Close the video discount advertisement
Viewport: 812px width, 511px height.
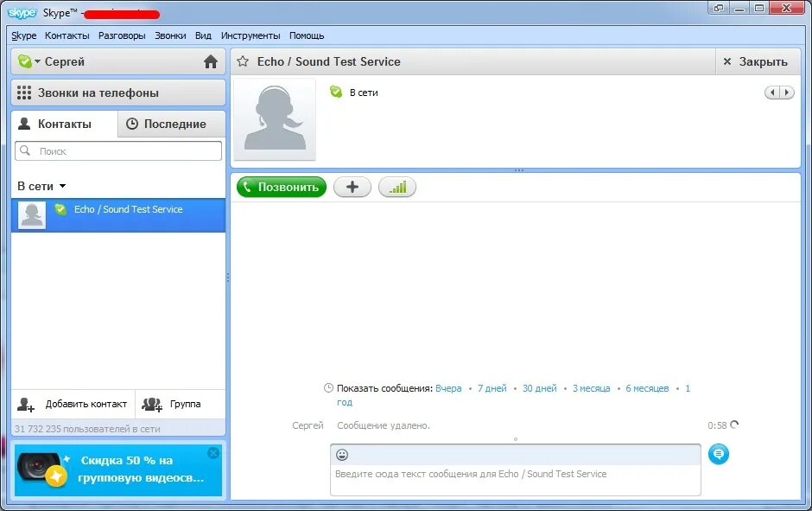click(213, 453)
